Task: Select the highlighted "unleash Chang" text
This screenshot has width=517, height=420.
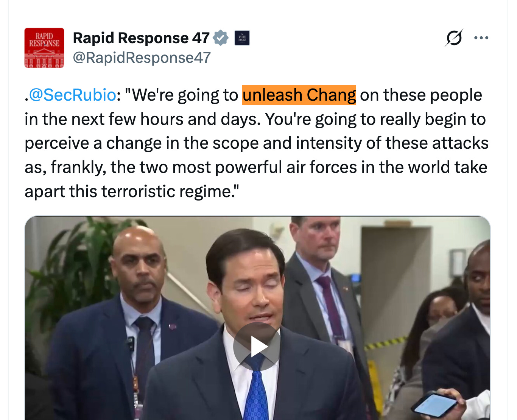Action: pos(299,95)
